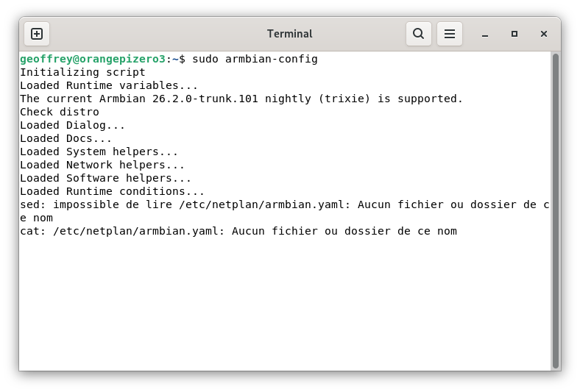580x392 pixels.
Task: Click the Initializing script line
Action: 82,72
